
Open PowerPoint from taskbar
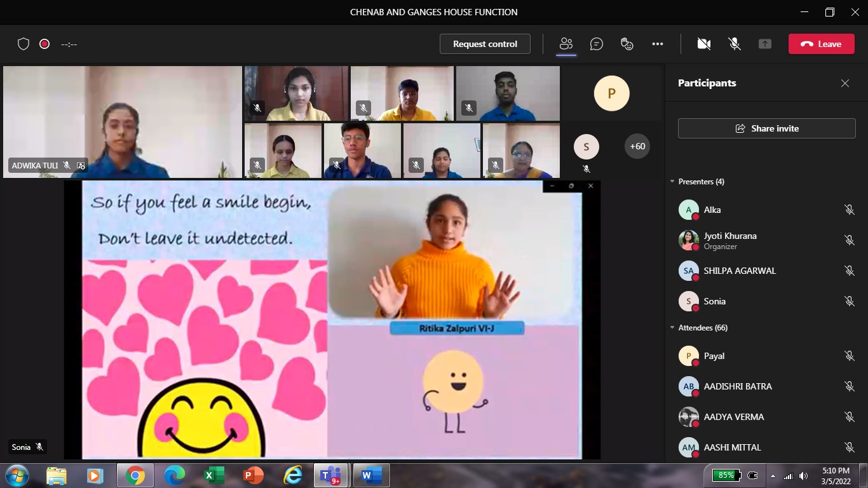pyautogui.click(x=254, y=475)
